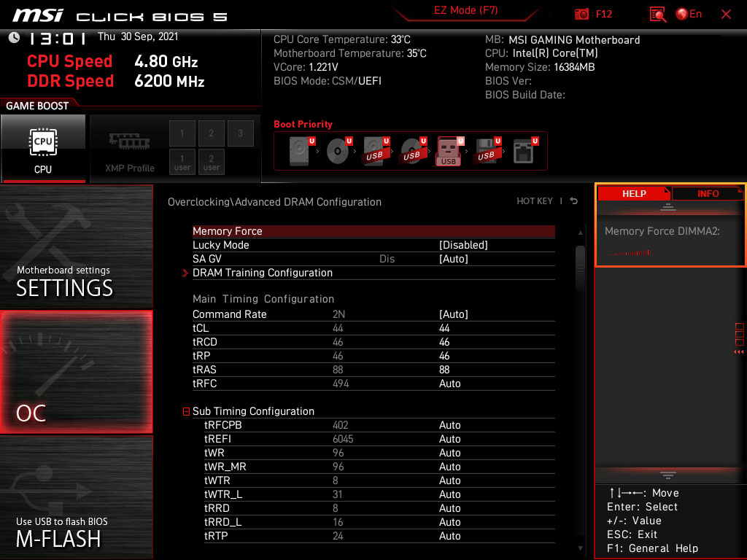The width and height of the screenshot is (747, 560).
Task: Switch to the INFO tab
Action: tap(708, 194)
